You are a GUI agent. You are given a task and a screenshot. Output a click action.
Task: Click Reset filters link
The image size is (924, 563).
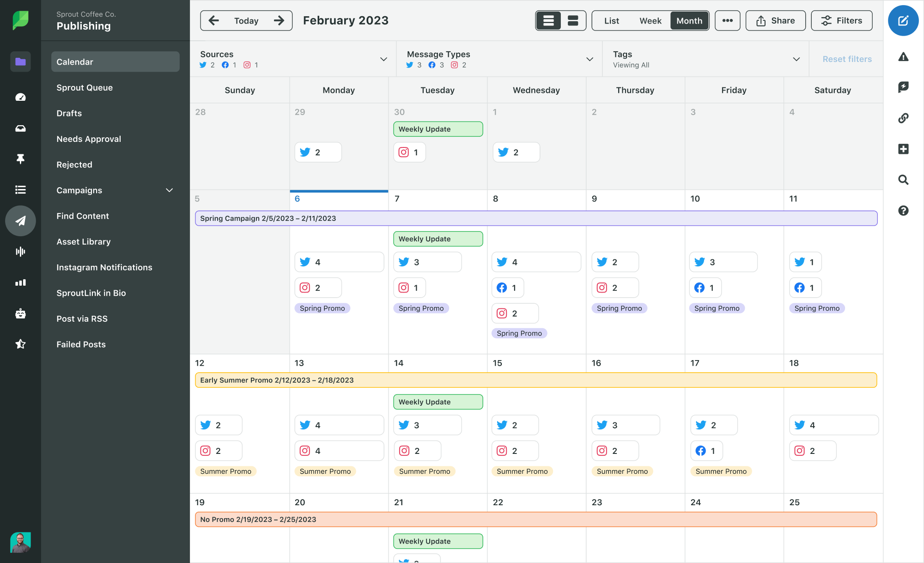847,59
